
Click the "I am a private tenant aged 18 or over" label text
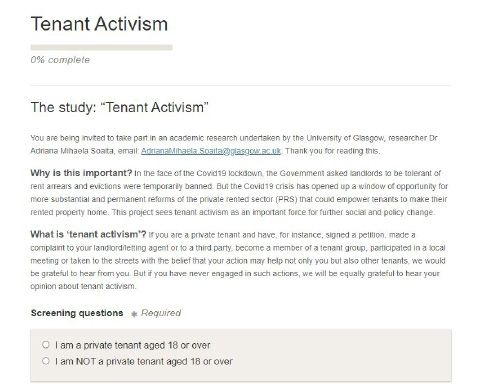(x=133, y=345)
